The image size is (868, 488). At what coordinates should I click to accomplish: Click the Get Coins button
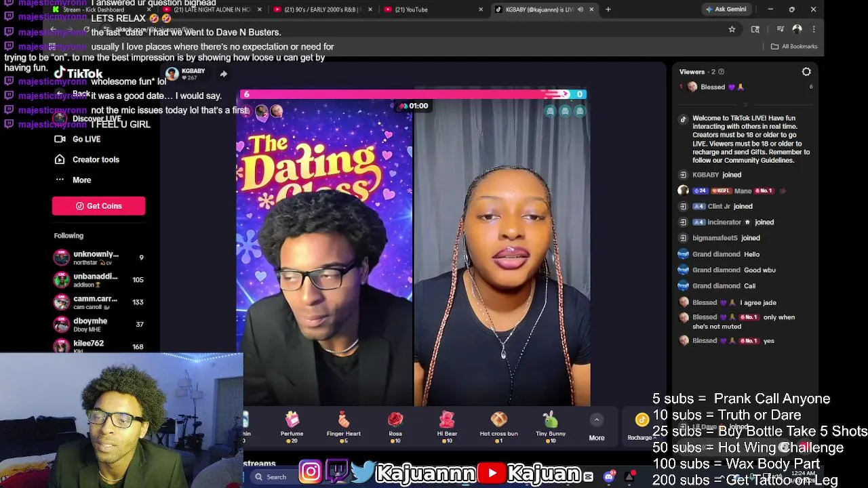click(98, 206)
